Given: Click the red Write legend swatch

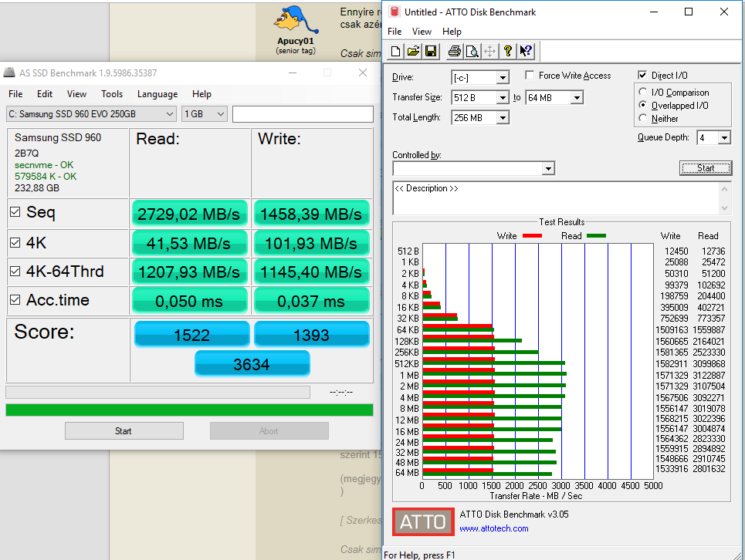Looking at the screenshot, I should point(532,236).
